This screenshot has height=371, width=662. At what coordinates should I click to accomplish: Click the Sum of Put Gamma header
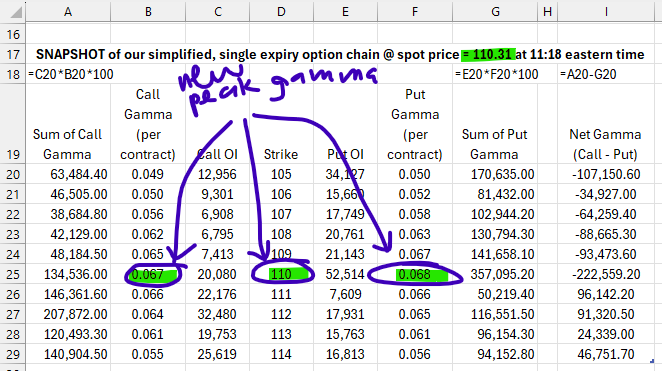pyautogui.click(x=494, y=144)
